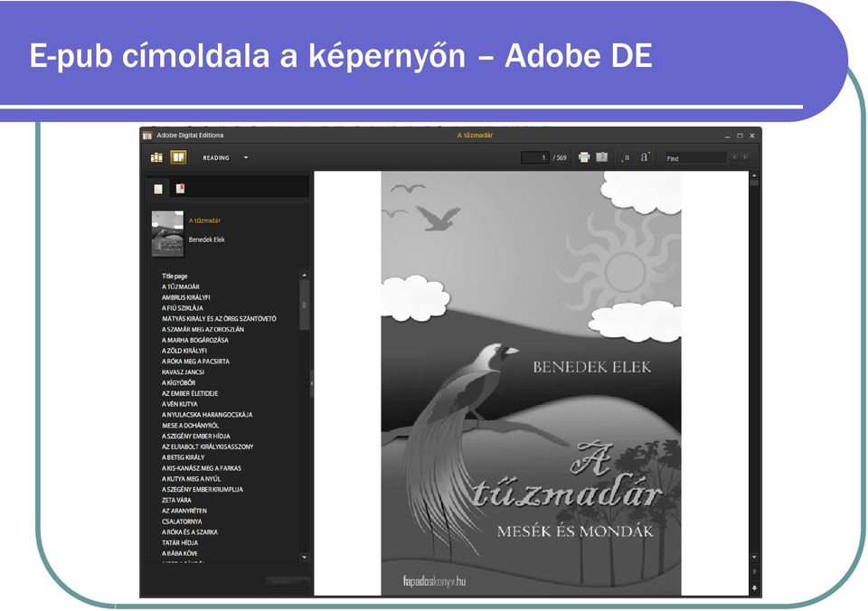Click the contents list scroll-down arrow

[x=304, y=558]
